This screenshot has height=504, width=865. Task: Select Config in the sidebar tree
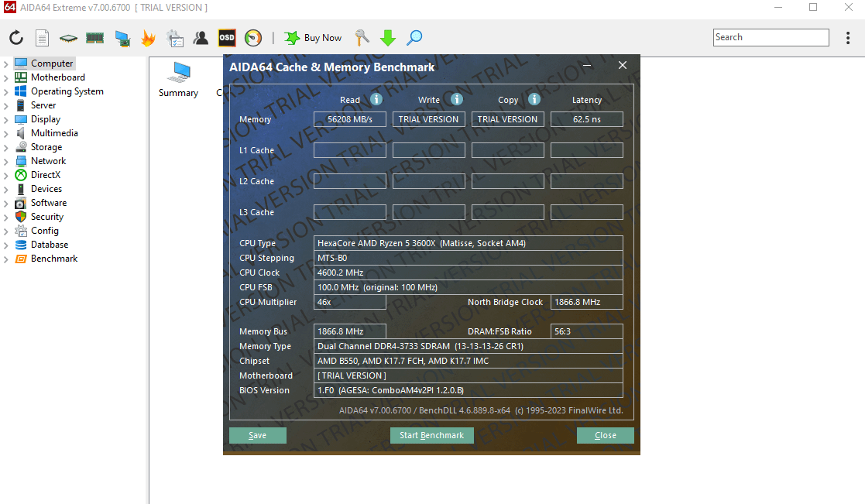click(45, 231)
